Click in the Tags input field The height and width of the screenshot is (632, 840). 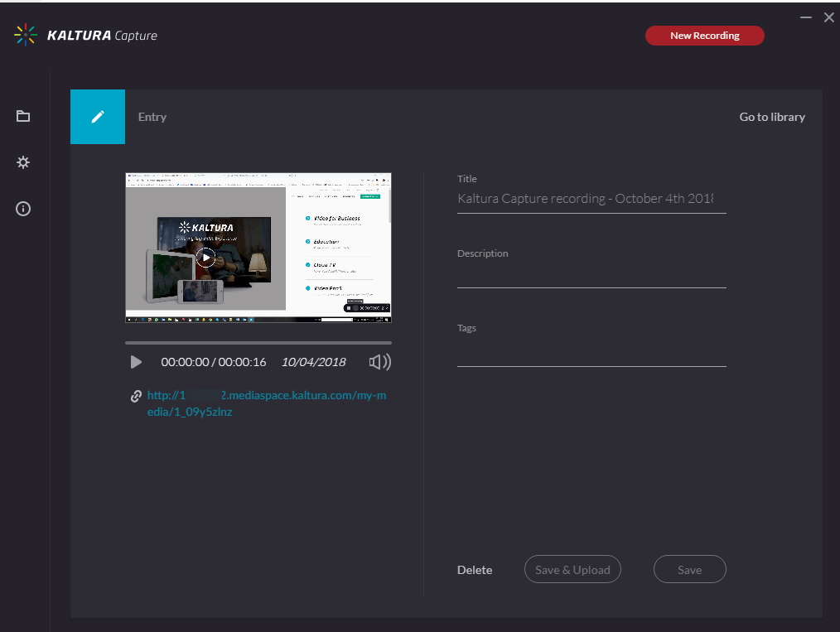point(591,354)
